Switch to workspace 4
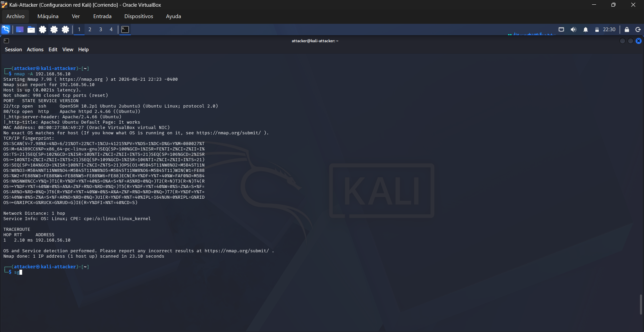 pos(111,29)
